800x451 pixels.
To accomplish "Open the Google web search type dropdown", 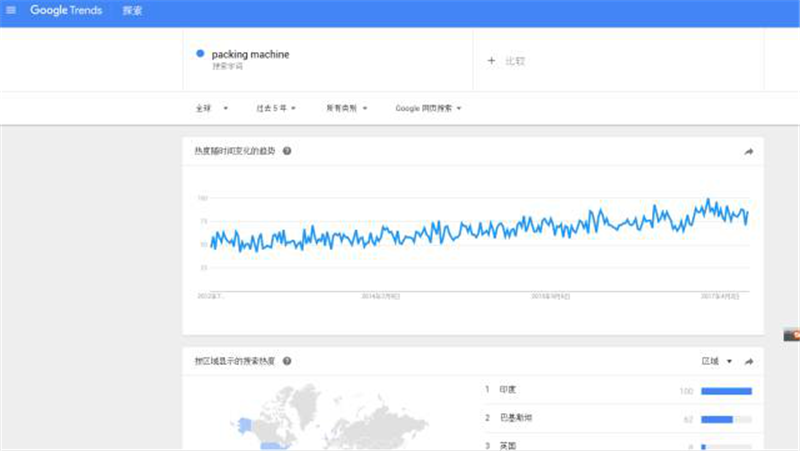I will [x=428, y=108].
